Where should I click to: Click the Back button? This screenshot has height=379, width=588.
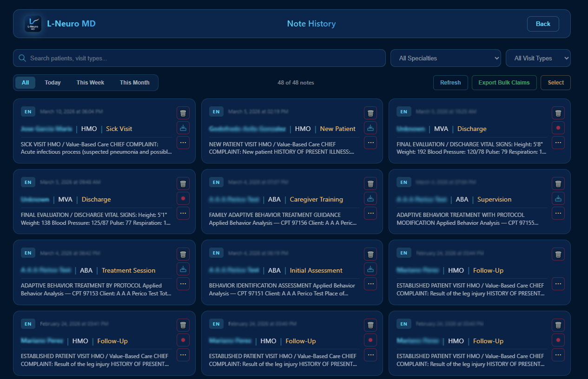(543, 24)
